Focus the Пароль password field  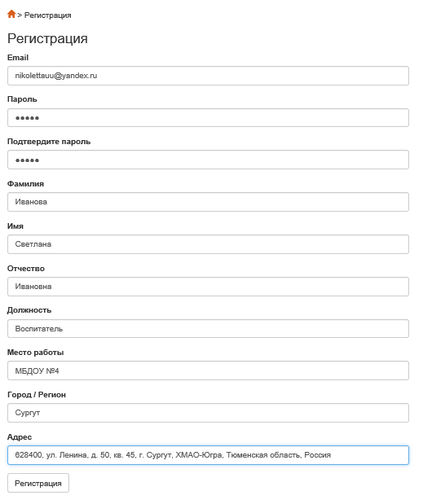pyautogui.click(x=208, y=118)
